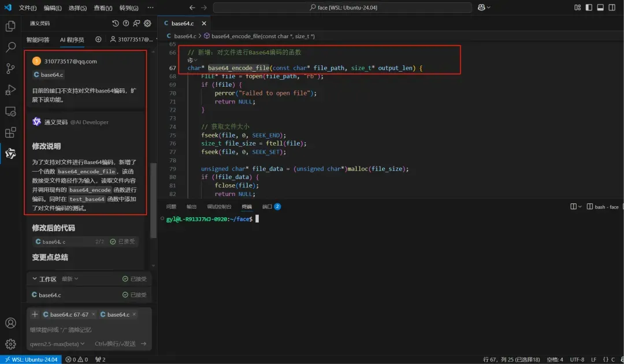Open the Run and Debug view

click(10, 90)
